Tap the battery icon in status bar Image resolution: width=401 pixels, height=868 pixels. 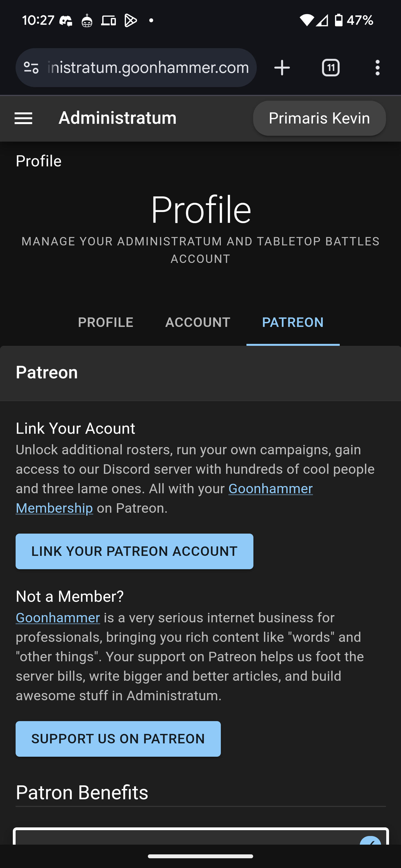click(x=339, y=20)
